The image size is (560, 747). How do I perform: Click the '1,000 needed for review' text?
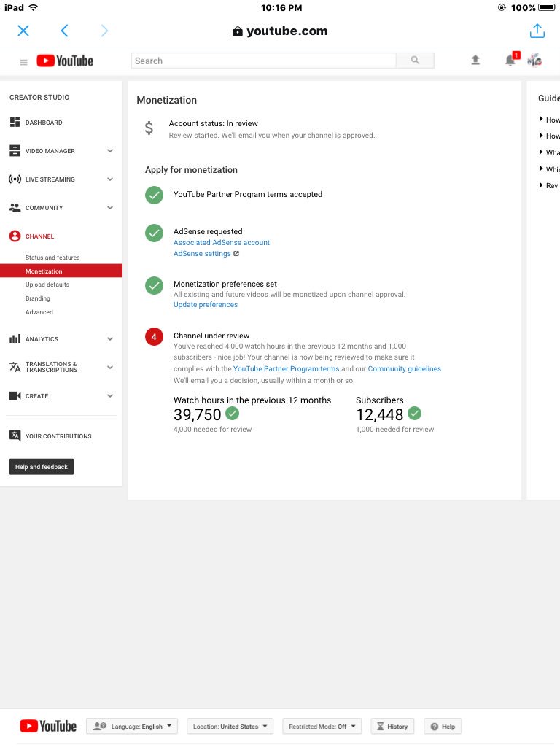coord(394,429)
